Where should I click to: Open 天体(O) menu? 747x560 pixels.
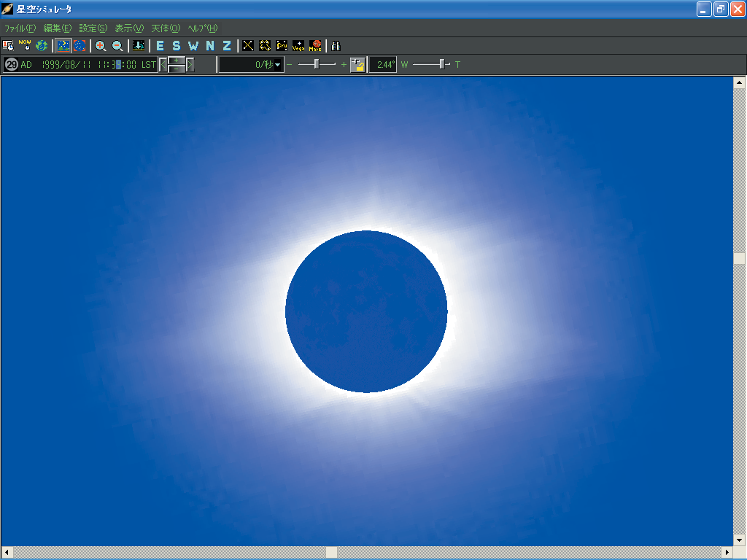coord(166,28)
